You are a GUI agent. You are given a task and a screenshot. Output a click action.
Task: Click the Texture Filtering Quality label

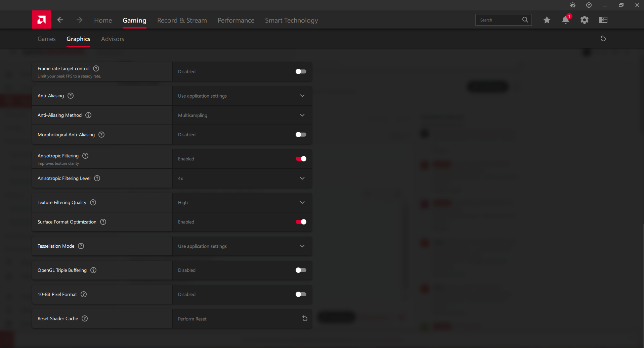click(x=62, y=202)
